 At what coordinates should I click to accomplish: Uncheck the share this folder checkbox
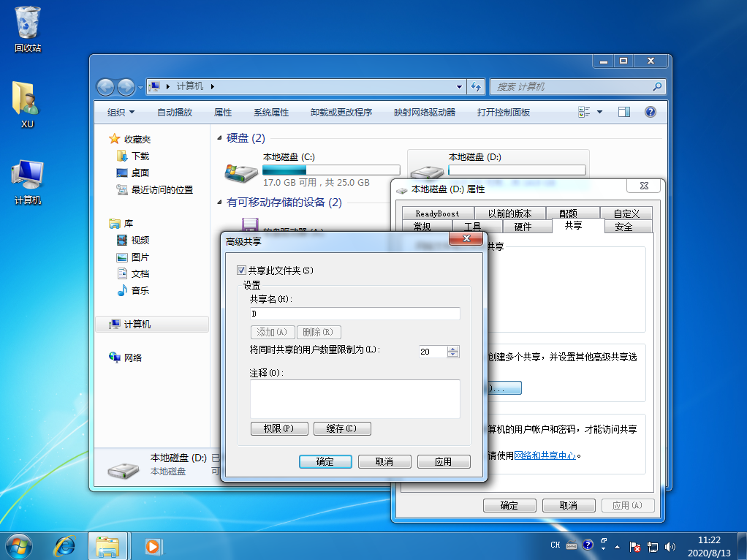click(x=242, y=270)
